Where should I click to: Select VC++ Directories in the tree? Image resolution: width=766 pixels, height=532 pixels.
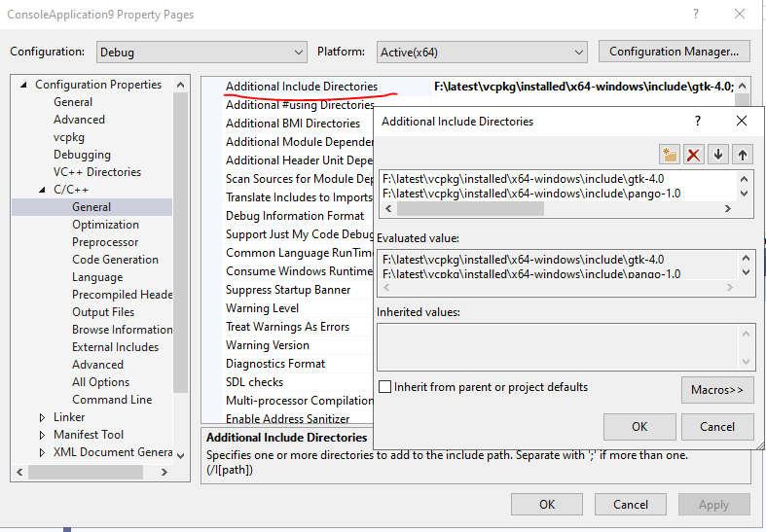coord(97,172)
